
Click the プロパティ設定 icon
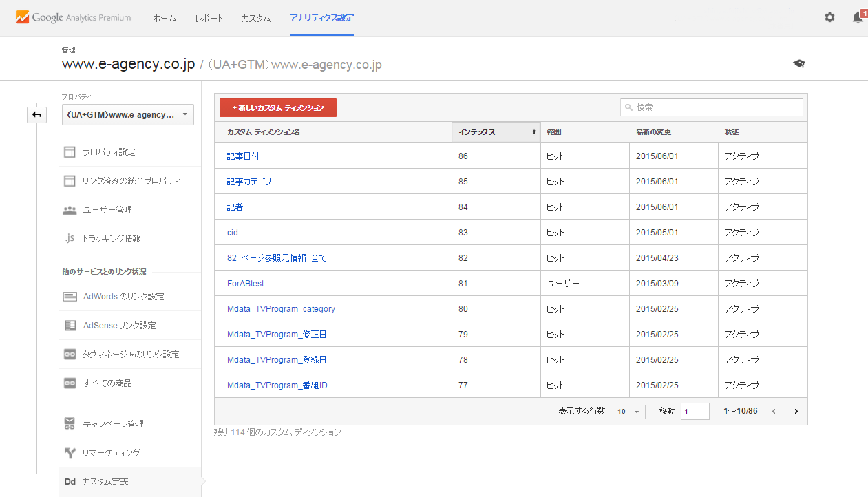click(x=70, y=152)
